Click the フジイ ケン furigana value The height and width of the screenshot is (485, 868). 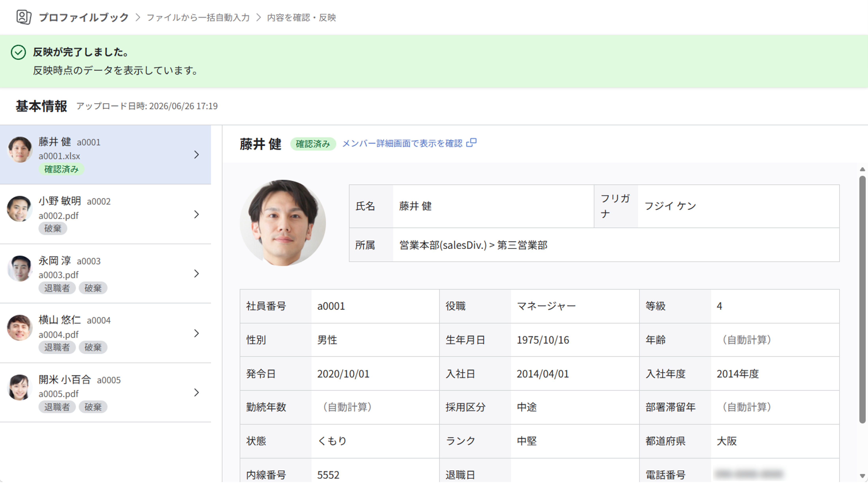[670, 206]
